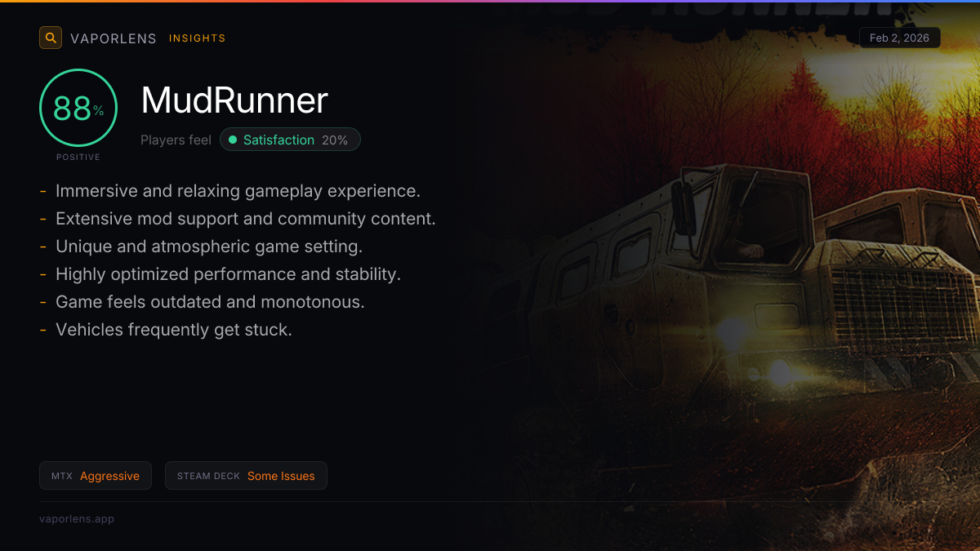
Task: Click the Feb 2, 2026 date badge
Action: pos(900,38)
